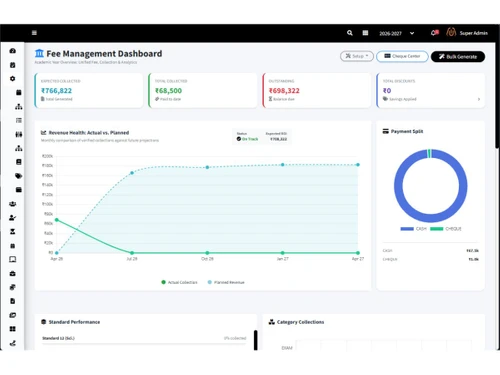Toggle Actual Collection series in chart legend
Image resolution: width=500 pixels, height=375 pixels.
tap(179, 282)
